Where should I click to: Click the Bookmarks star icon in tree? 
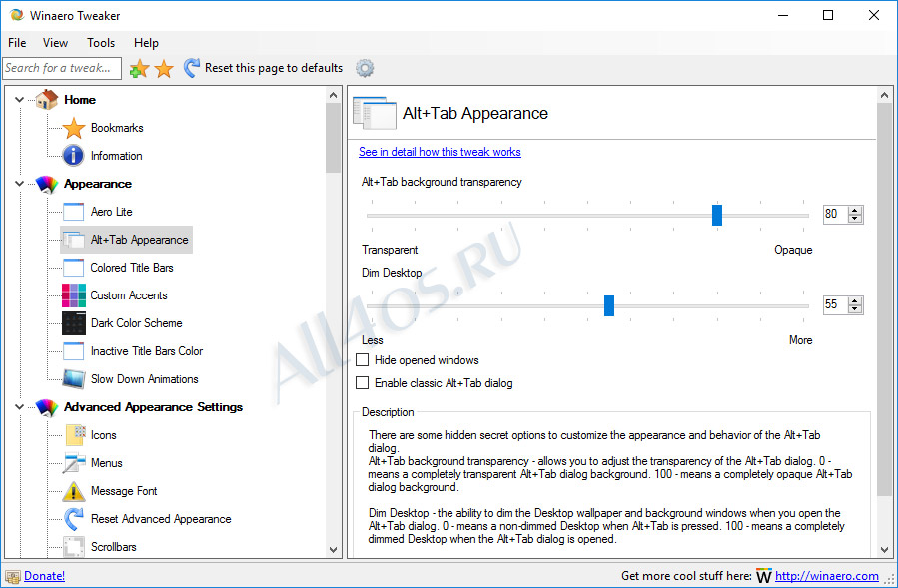[74, 128]
